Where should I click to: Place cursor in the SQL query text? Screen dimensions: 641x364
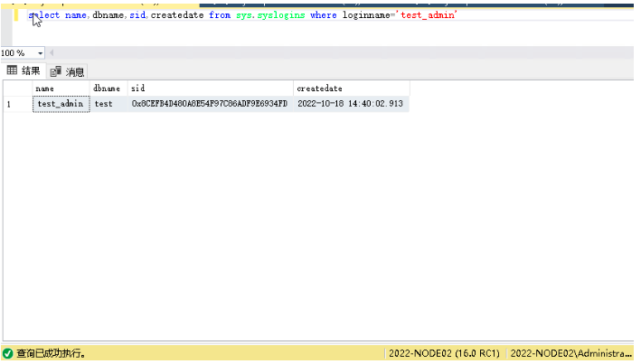(242, 15)
